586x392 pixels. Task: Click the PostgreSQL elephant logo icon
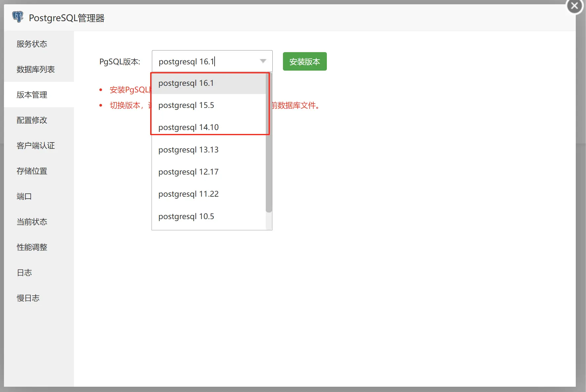18,17
